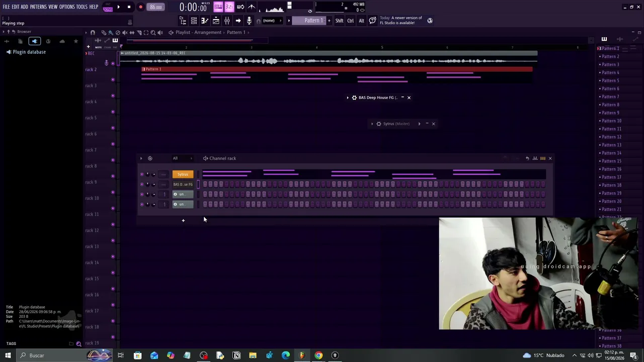This screenshot has width=644, height=362.
Task: Open the EDIT menu
Action: click(16, 7)
